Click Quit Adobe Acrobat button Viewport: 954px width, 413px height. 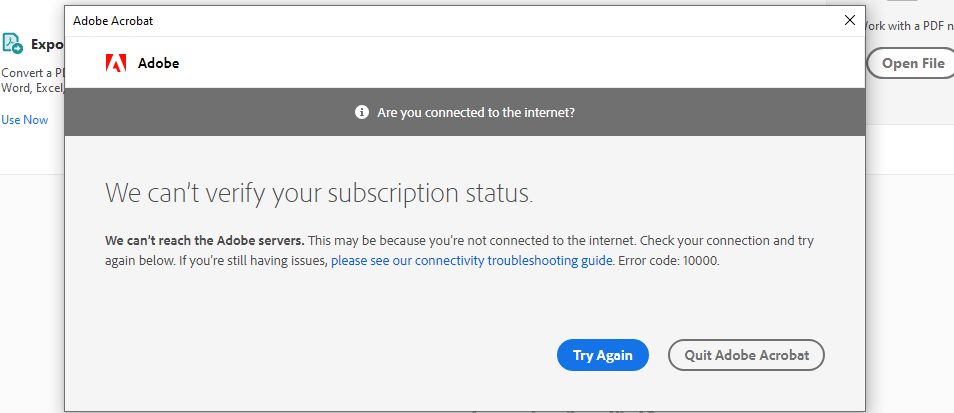746,355
